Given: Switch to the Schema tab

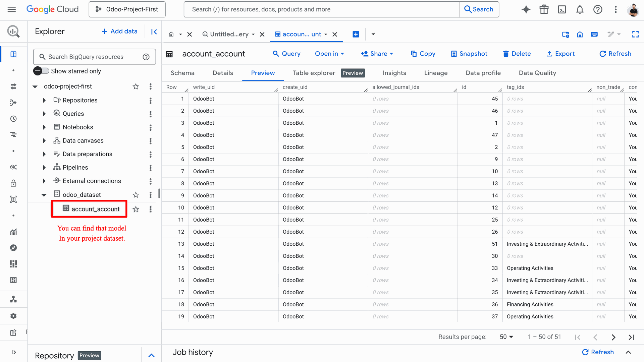Looking at the screenshot, I should [x=182, y=73].
